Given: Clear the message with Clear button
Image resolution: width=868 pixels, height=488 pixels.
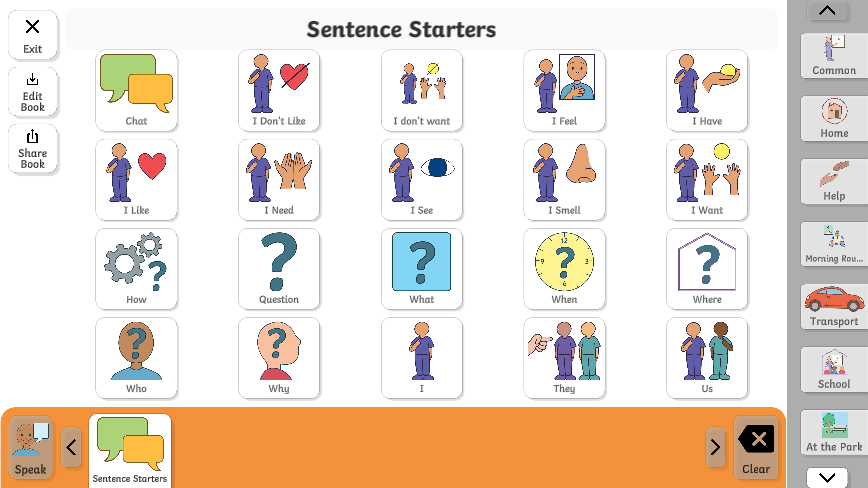Looking at the screenshot, I should (x=756, y=447).
